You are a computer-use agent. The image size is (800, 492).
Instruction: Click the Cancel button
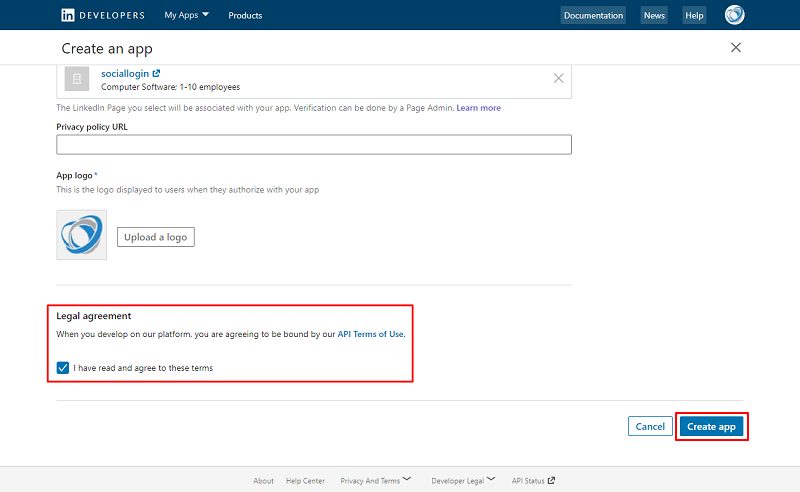coord(650,427)
